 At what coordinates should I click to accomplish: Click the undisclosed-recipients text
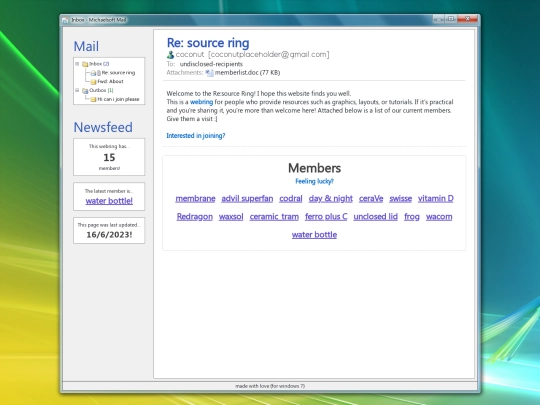(x=211, y=64)
